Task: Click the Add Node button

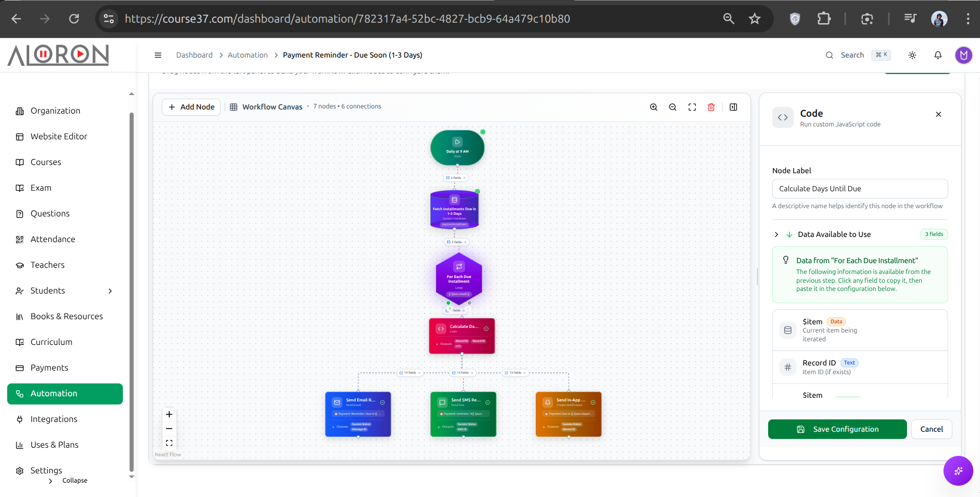Action: pyautogui.click(x=191, y=107)
